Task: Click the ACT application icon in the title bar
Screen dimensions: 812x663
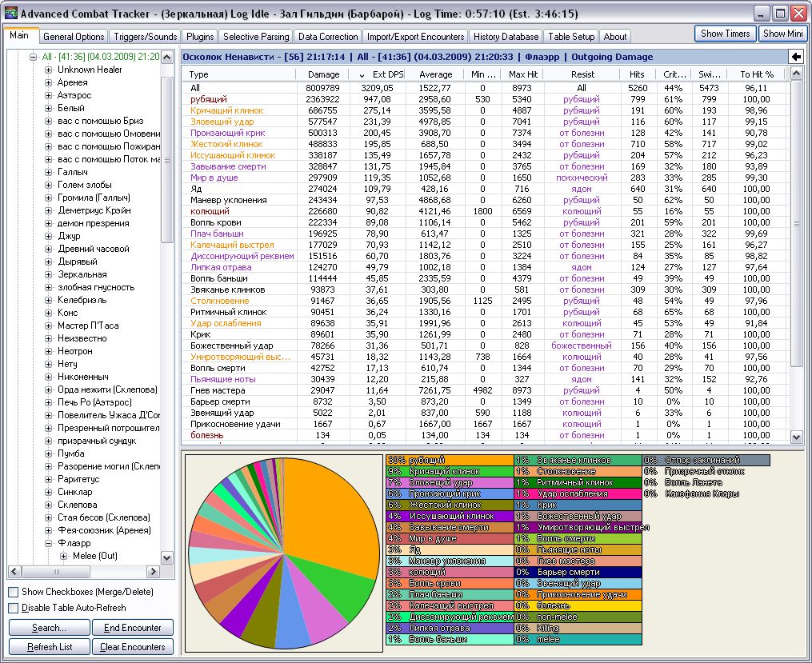Action: [x=10, y=13]
